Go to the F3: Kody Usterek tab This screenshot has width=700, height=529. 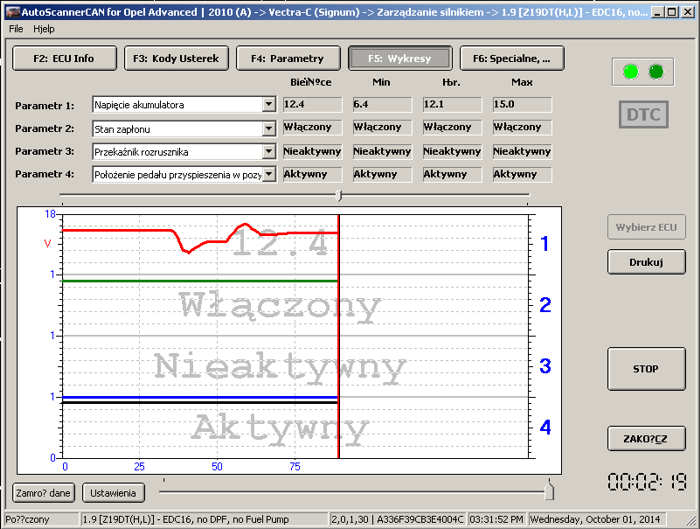[x=178, y=59]
